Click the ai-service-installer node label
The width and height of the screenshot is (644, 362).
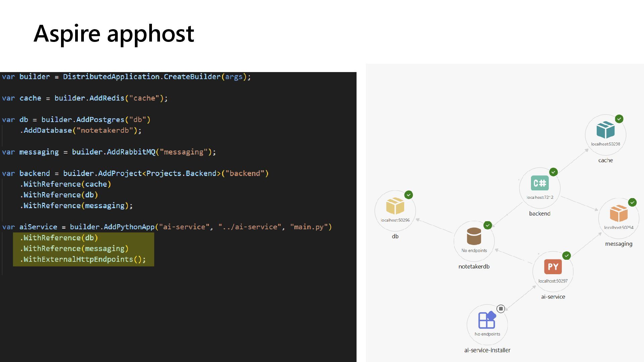pos(487,350)
